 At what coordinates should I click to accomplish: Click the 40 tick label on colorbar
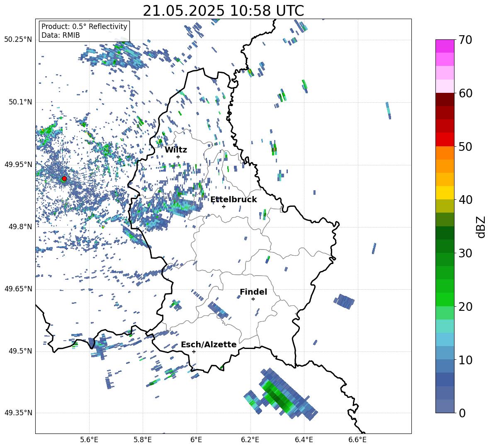pos(465,200)
